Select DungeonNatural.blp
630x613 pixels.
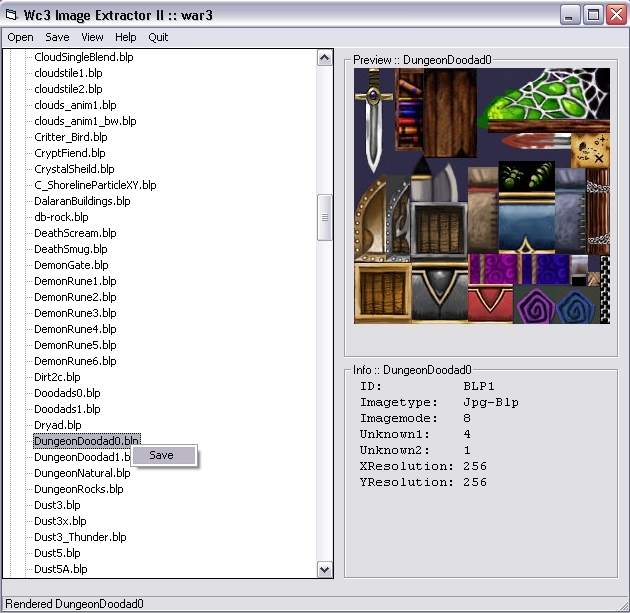pyautogui.click(x=82, y=474)
